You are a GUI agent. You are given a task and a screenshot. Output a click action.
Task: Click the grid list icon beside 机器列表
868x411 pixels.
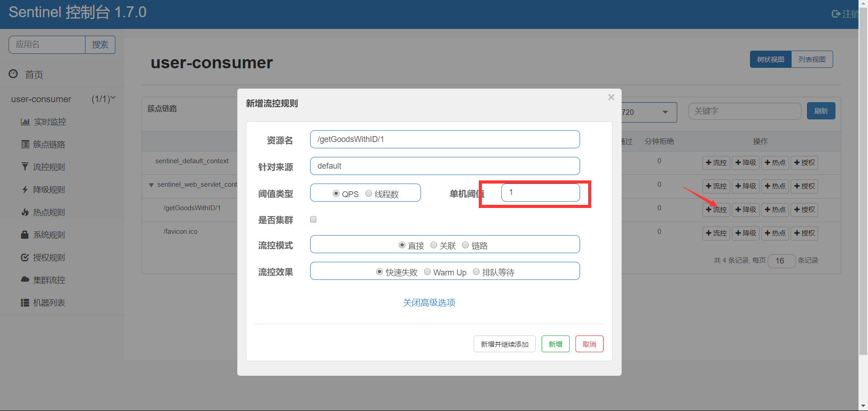[25, 302]
